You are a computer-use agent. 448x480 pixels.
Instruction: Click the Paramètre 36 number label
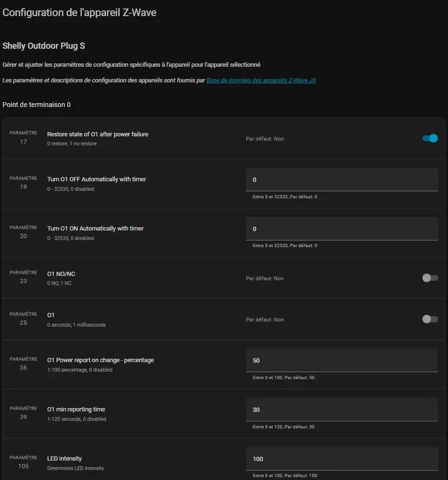[x=23, y=368]
